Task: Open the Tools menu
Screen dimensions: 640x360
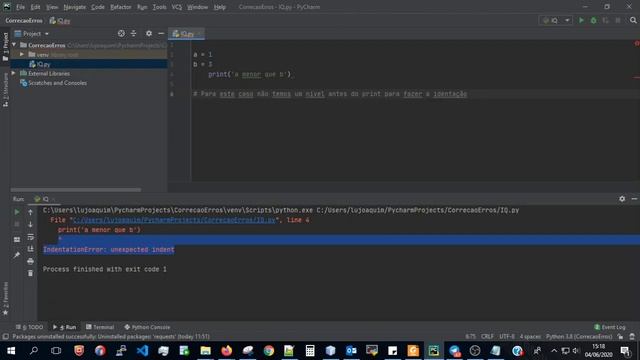Action: [x=160, y=7]
